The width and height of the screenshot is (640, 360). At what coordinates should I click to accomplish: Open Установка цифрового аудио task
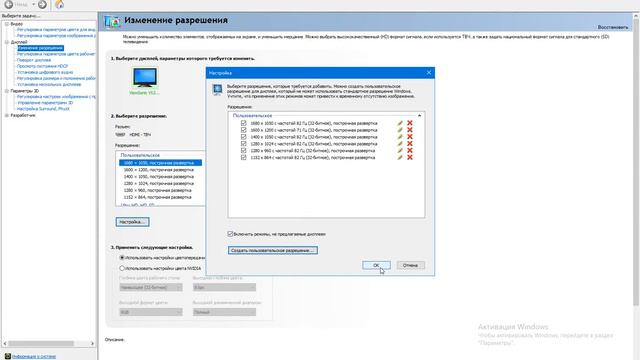[45, 72]
